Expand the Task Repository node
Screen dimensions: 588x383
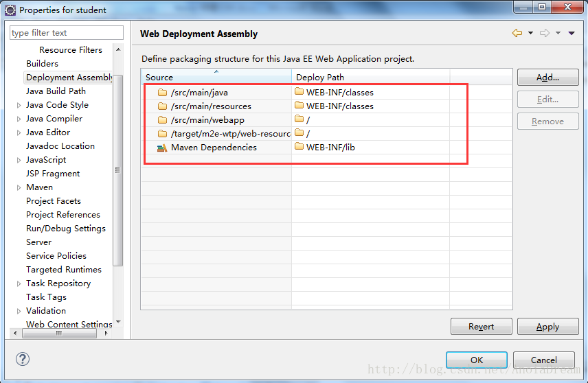(19, 283)
